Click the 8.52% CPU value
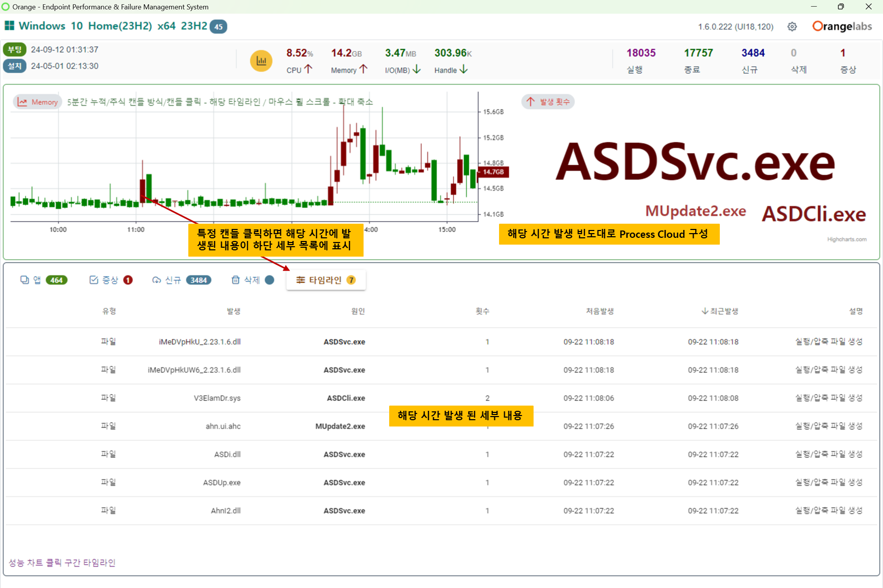This screenshot has height=588, width=883. tap(299, 53)
